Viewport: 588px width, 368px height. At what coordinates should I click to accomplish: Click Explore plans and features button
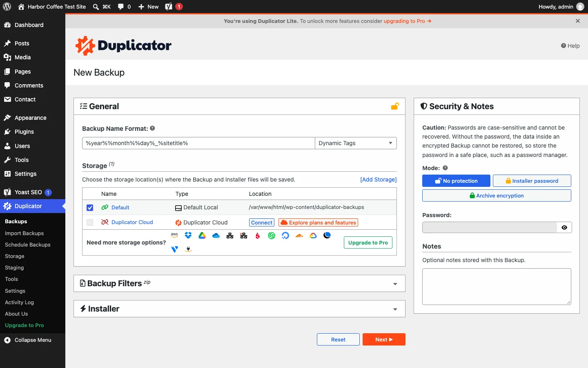[318, 222]
